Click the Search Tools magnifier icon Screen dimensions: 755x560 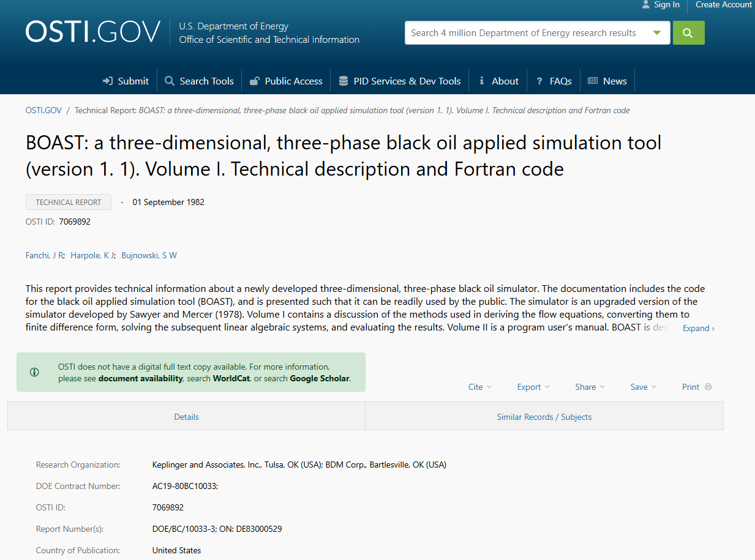pyautogui.click(x=170, y=81)
